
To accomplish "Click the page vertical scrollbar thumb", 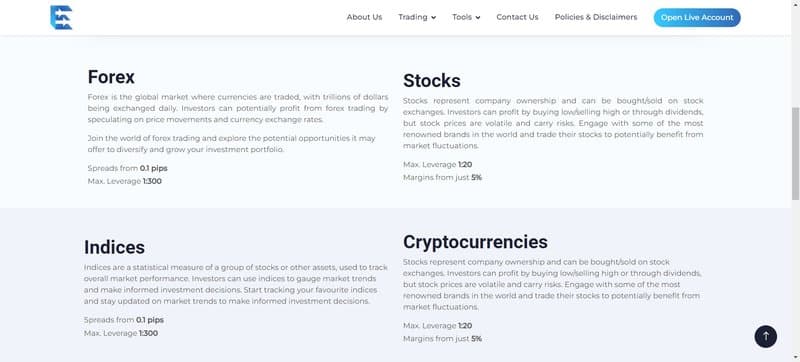I will (795, 153).
